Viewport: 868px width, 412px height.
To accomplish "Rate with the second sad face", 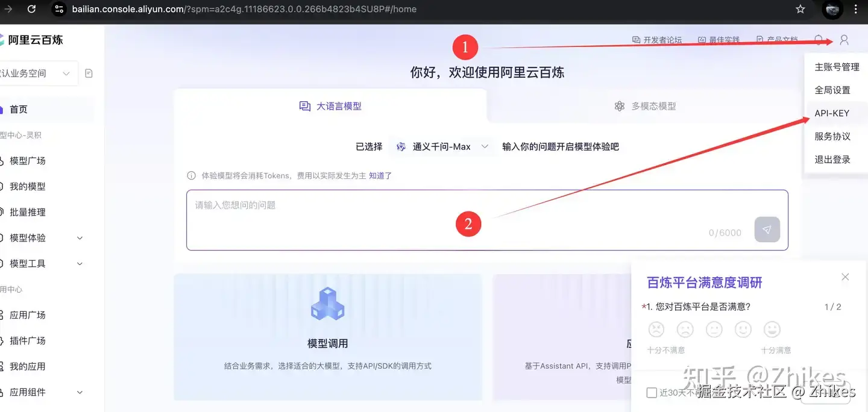I will tap(685, 329).
